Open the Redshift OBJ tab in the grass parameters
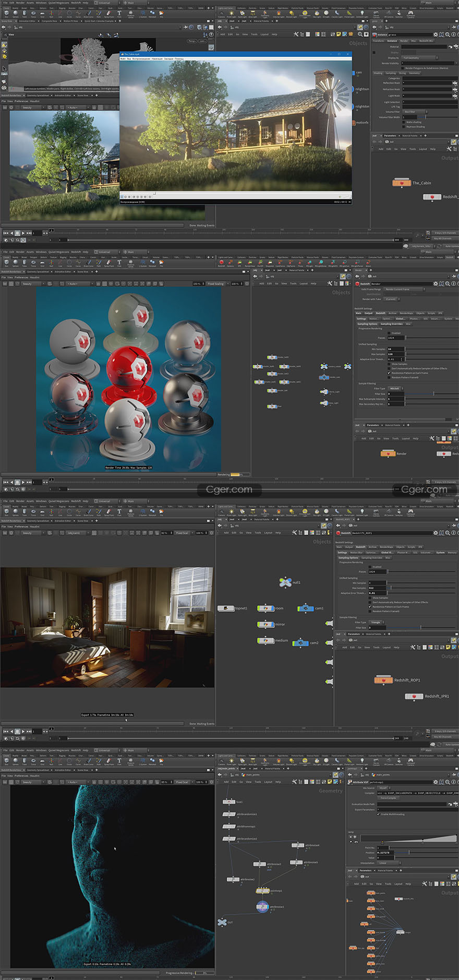This screenshot has width=459, height=980. (x=426, y=41)
